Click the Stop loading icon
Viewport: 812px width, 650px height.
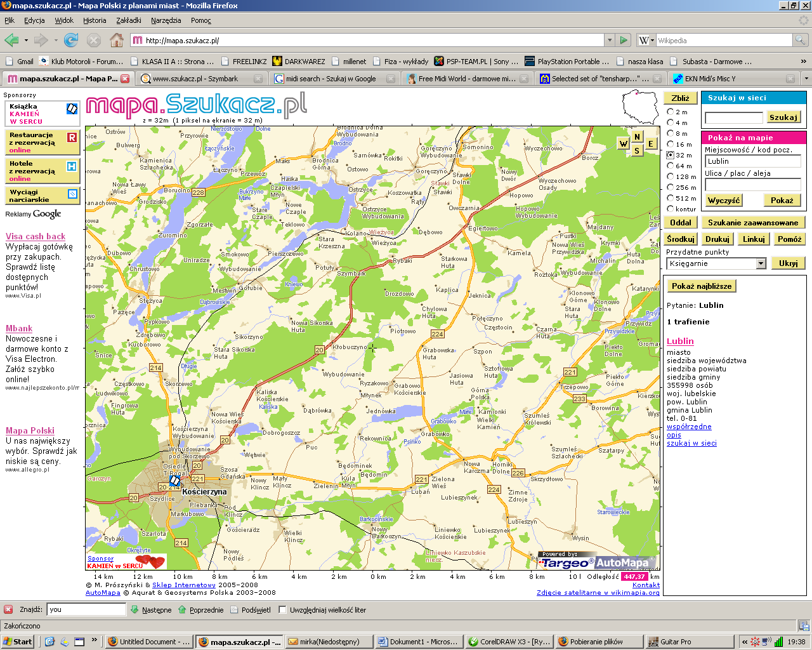pyautogui.click(x=94, y=40)
